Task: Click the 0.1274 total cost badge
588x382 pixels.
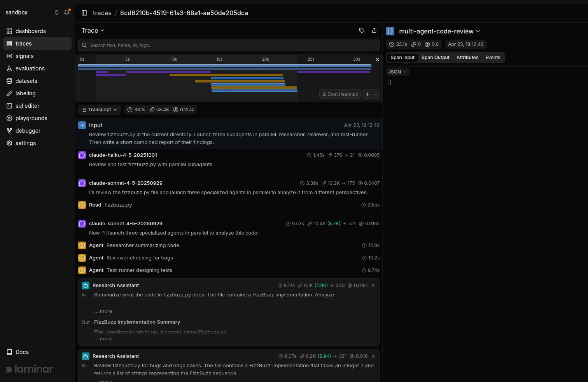Action: (x=184, y=110)
